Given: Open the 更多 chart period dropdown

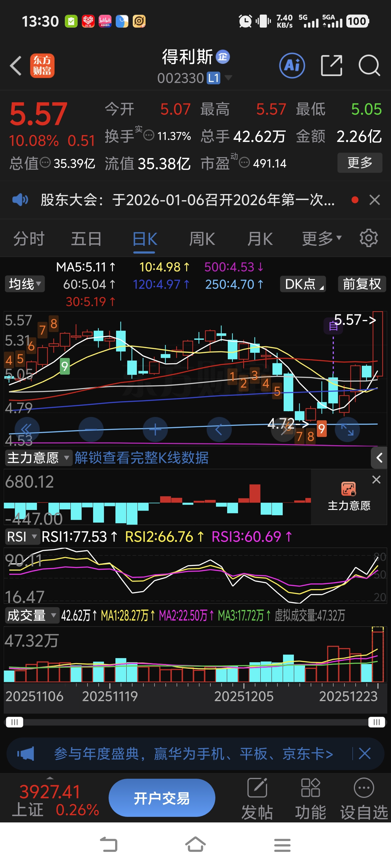Looking at the screenshot, I should pyautogui.click(x=321, y=239).
